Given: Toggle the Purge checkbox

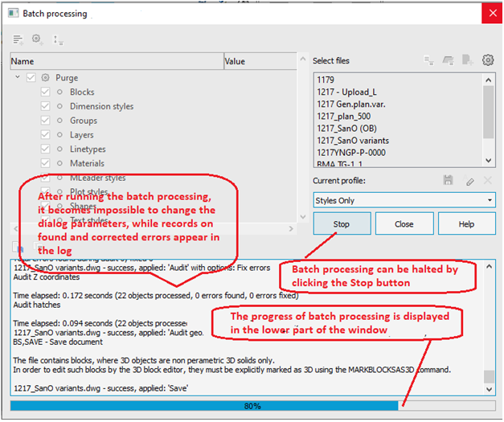Looking at the screenshot, I should point(31,78).
